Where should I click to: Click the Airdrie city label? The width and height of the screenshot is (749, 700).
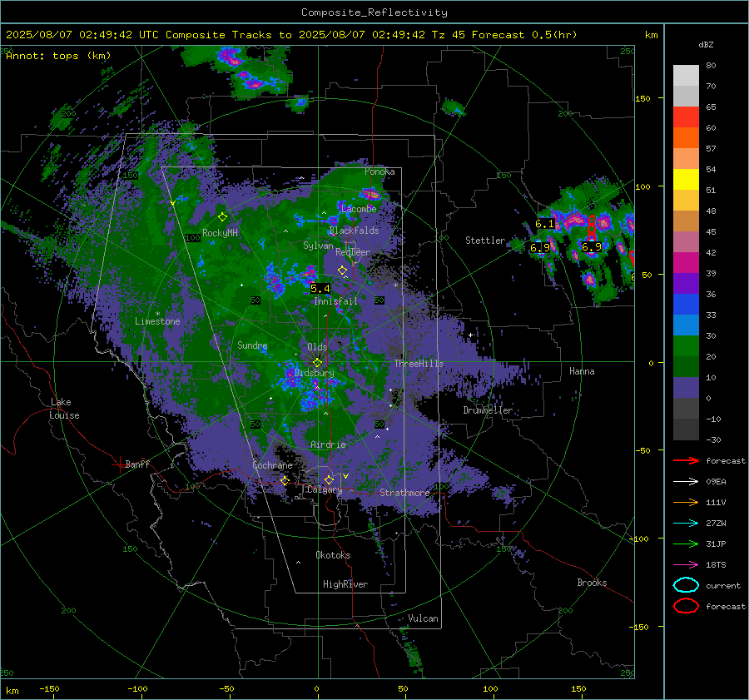328,444
